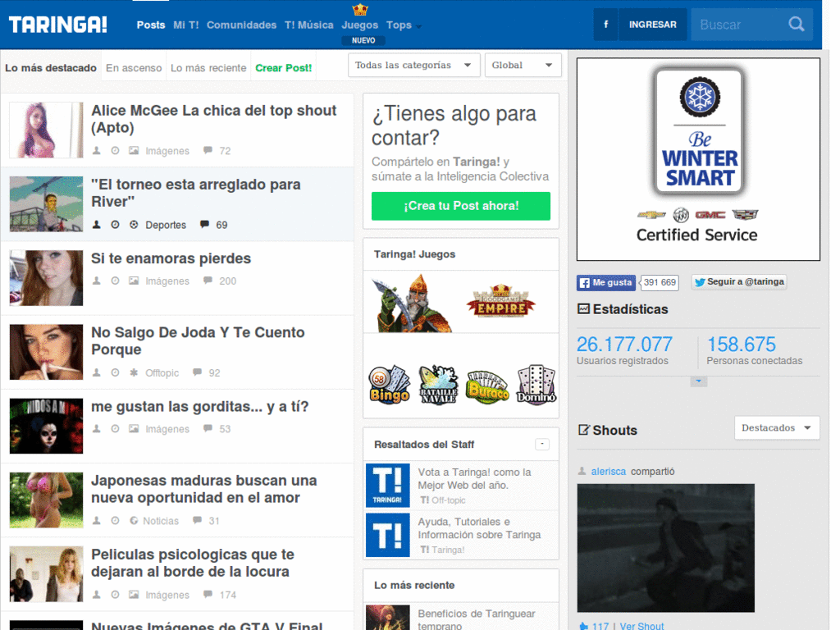
Task: Open Si te enamoras pierdes post
Action: (171, 258)
